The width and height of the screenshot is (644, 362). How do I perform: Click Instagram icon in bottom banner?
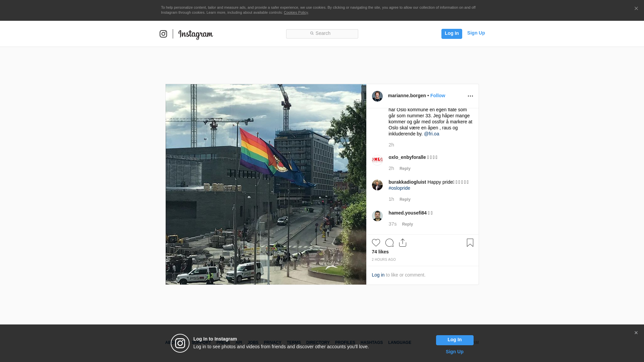(180, 343)
